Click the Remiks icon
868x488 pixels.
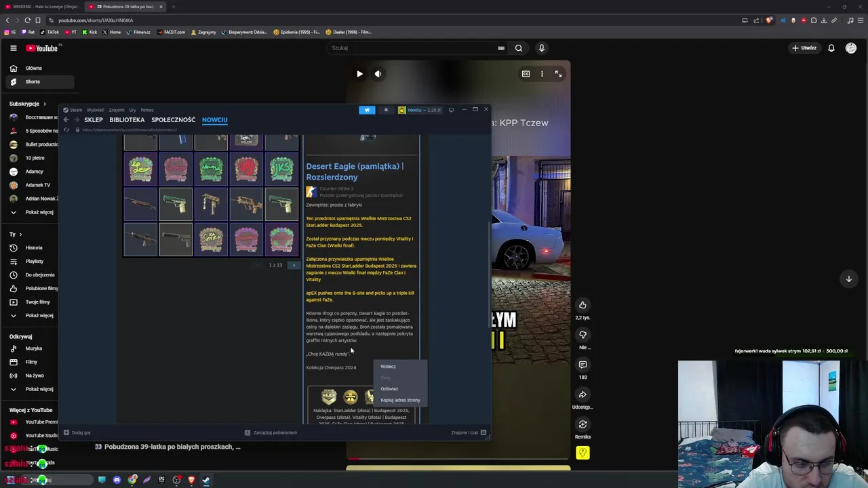(x=583, y=424)
